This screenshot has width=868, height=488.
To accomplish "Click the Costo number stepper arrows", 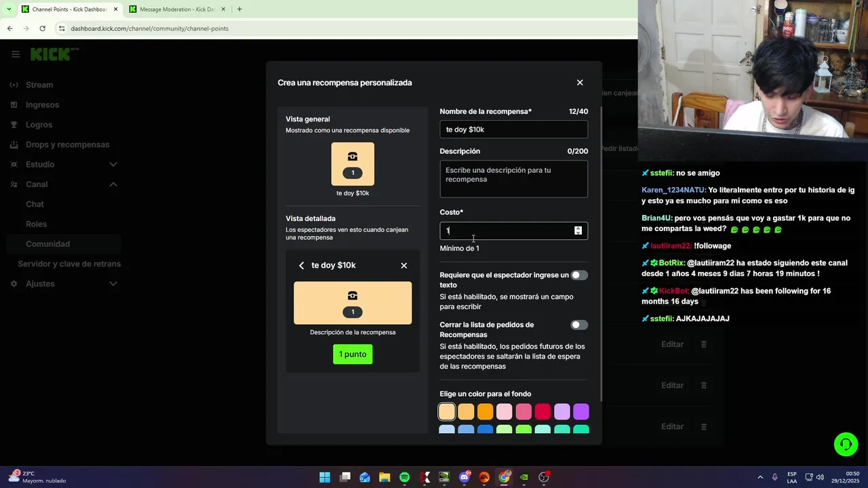I will click(x=578, y=230).
